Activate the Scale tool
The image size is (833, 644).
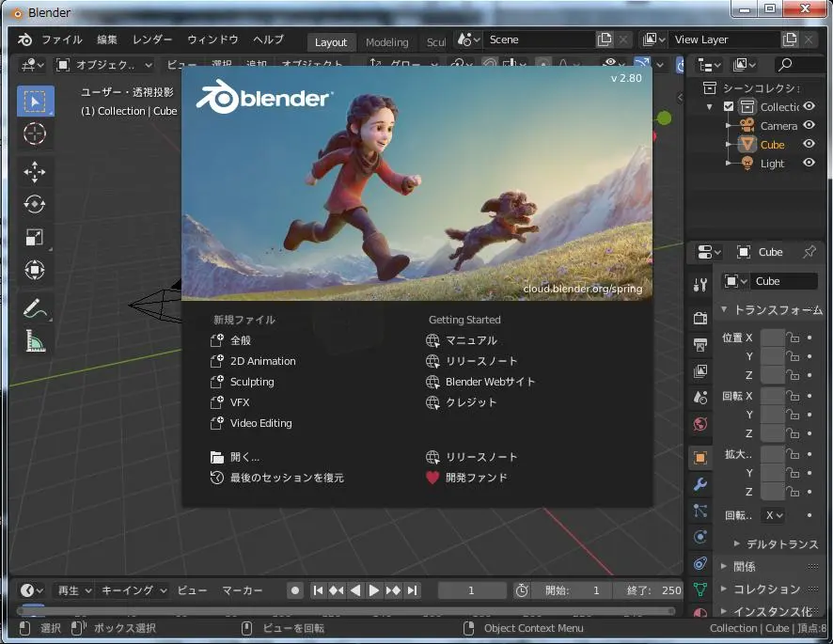click(x=35, y=237)
